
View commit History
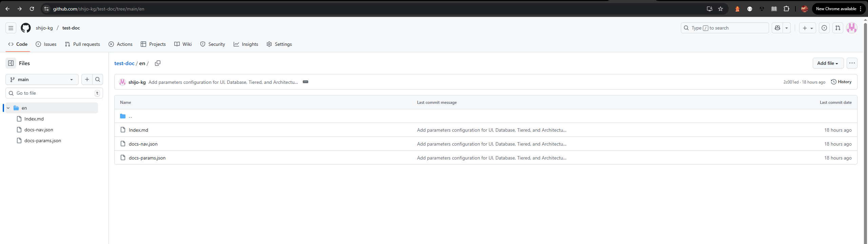pos(841,82)
